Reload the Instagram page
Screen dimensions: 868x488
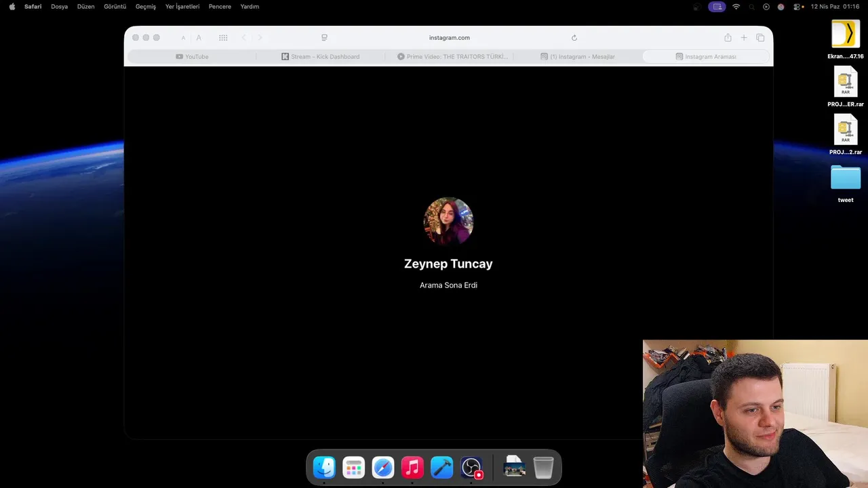pos(574,38)
